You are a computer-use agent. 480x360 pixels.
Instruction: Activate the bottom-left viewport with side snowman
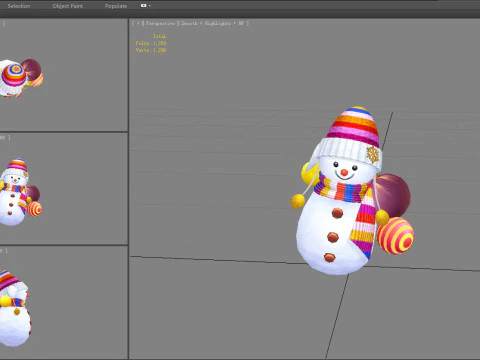click(x=63, y=302)
